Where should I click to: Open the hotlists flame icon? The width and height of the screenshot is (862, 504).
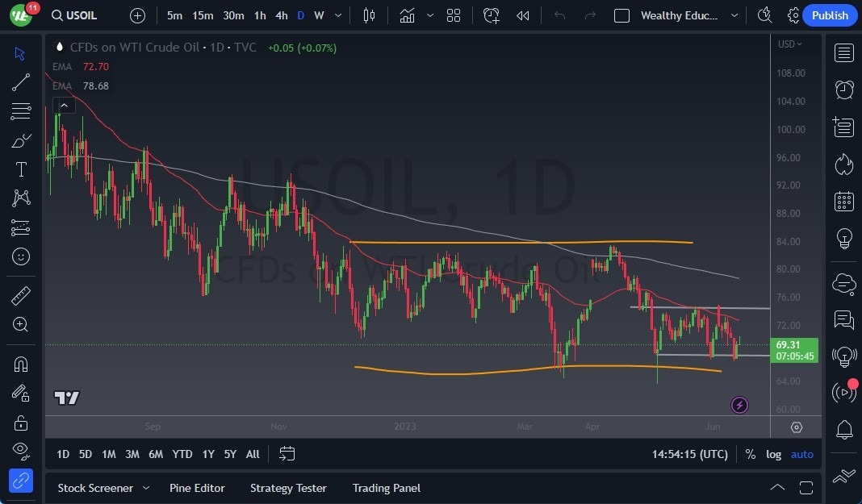point(844,165)
